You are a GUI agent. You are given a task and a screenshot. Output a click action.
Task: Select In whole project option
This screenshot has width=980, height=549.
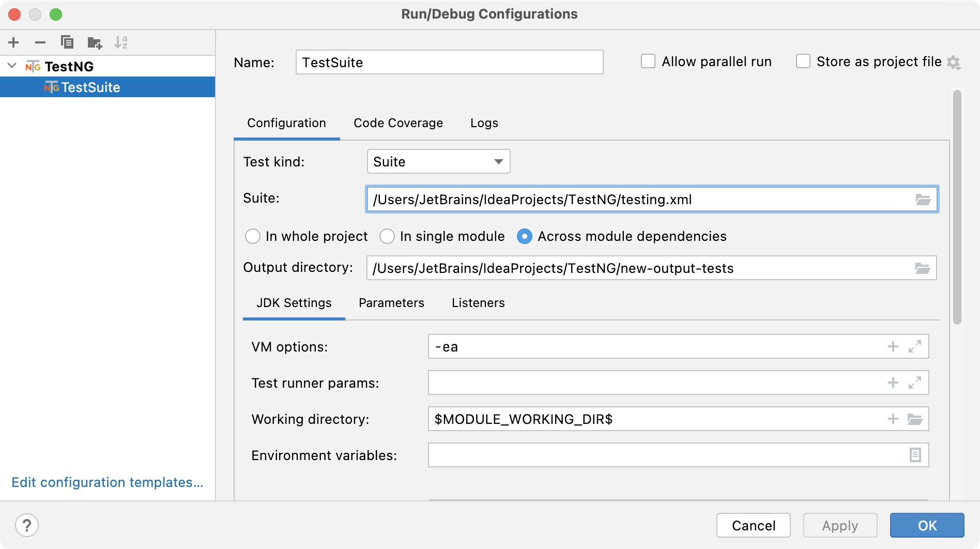253,236
